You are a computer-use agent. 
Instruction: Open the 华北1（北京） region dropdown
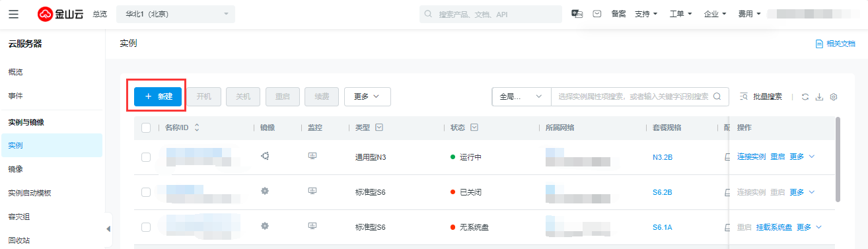(176, 14)
